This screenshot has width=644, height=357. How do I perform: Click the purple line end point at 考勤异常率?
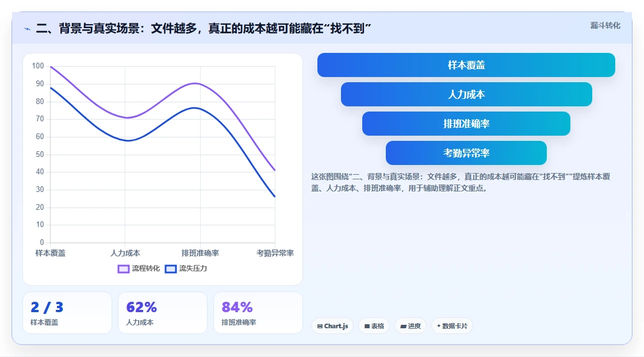[275, 170]
